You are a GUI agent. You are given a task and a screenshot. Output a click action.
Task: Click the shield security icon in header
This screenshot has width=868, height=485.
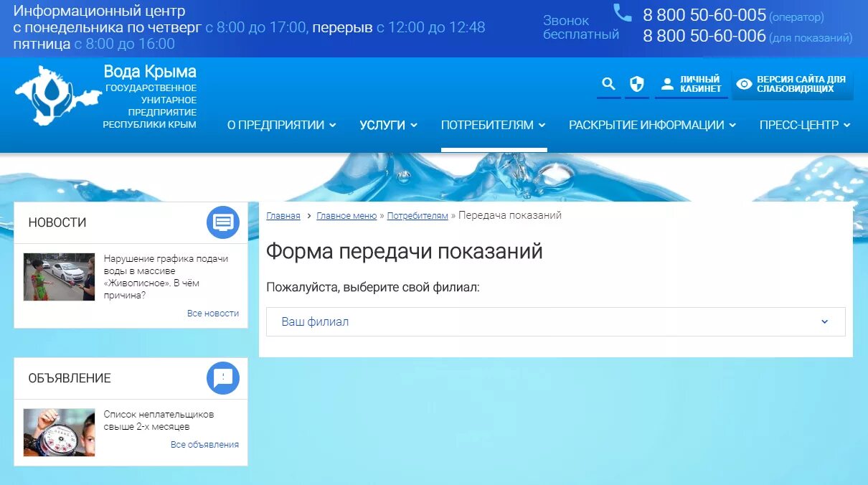(x=636, y=83)
